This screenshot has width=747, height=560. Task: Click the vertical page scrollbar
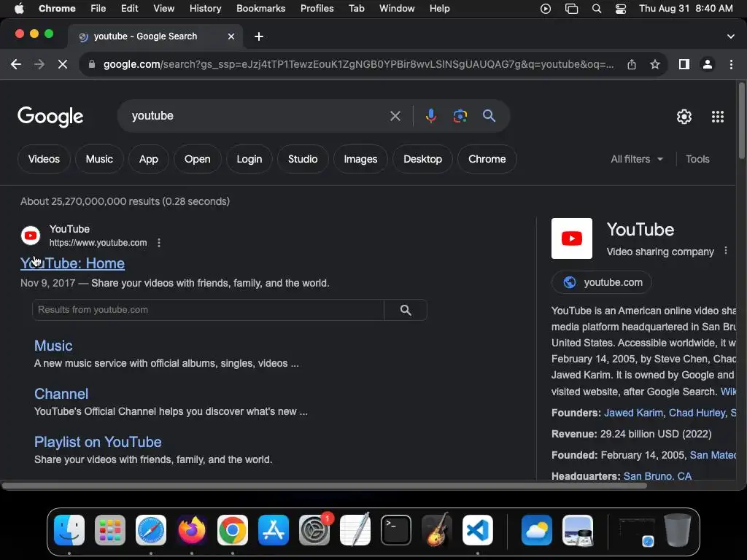pyautogui.click(x=742, y=121)
